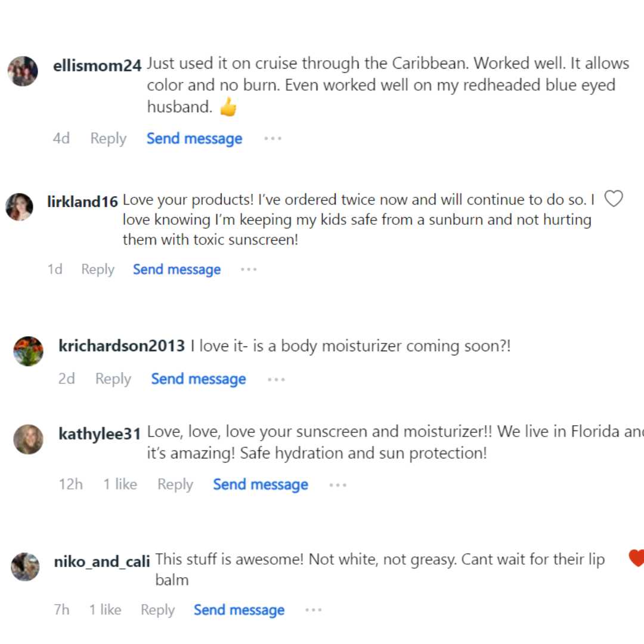
Task: Unlike niko_and_cali's comment red heart
Action: [x=637, y=558]
